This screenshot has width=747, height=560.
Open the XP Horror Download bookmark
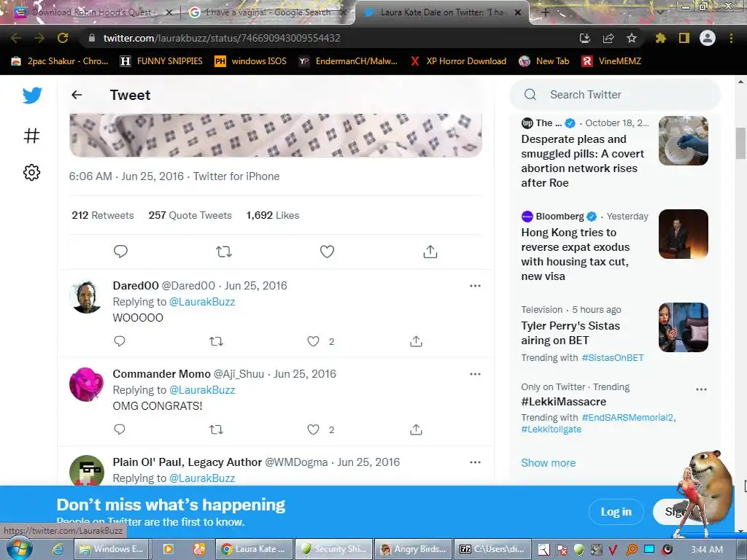[x=458, y=61]
